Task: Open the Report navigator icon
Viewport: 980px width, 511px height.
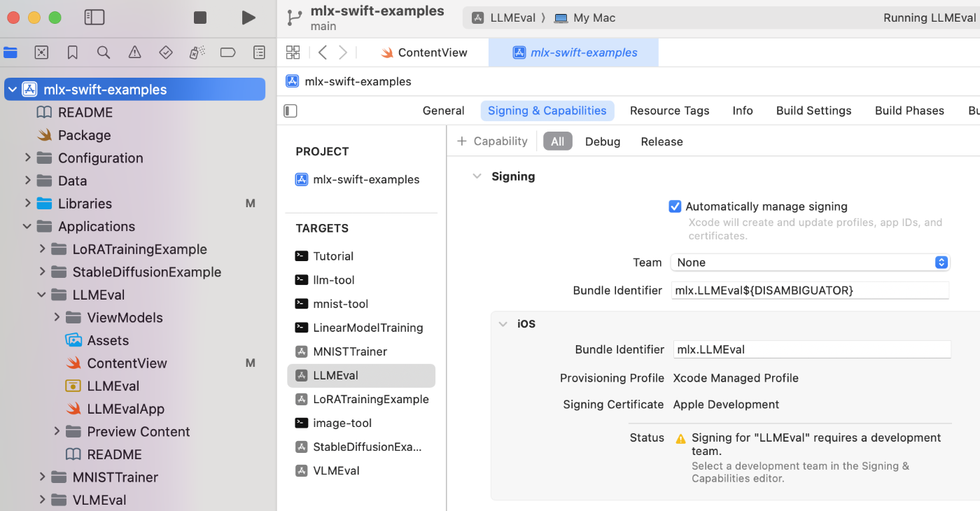Action: pos(260,52)
